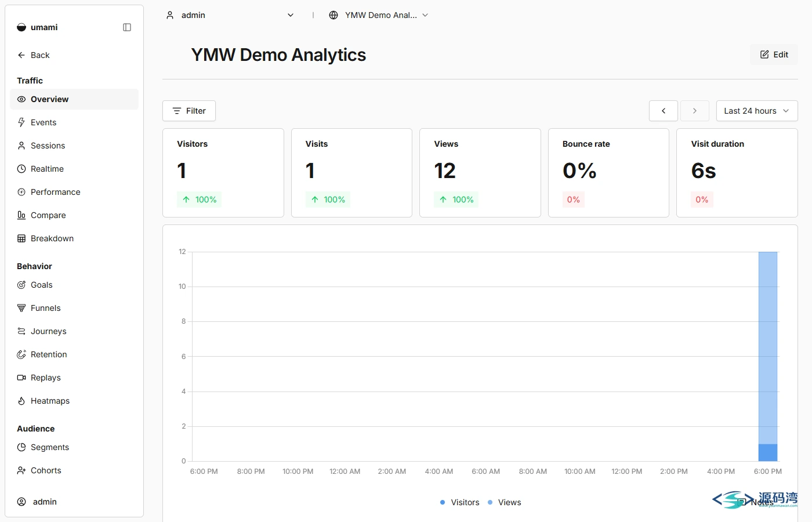Go to Realtime via the clock icon
This screenshot has height=522, width=812.
click(x=21, y=169)
